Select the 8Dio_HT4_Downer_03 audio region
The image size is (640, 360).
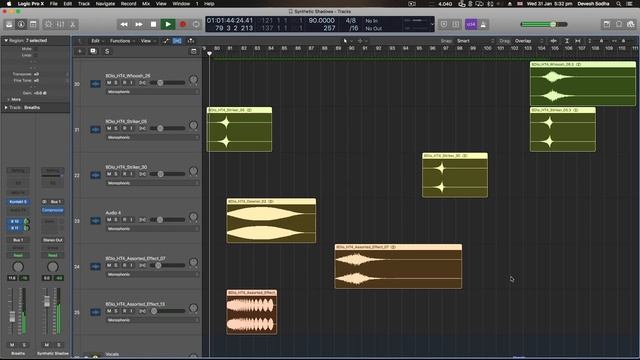pos(271,221)
